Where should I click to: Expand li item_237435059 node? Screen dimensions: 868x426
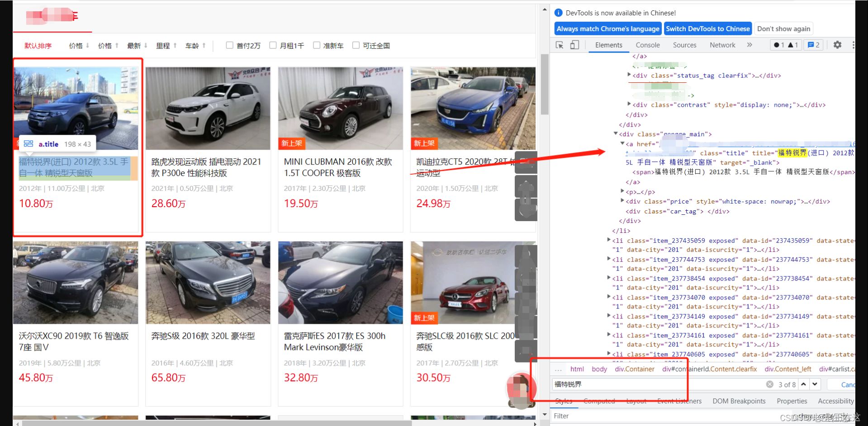click(x=609, y=240)
